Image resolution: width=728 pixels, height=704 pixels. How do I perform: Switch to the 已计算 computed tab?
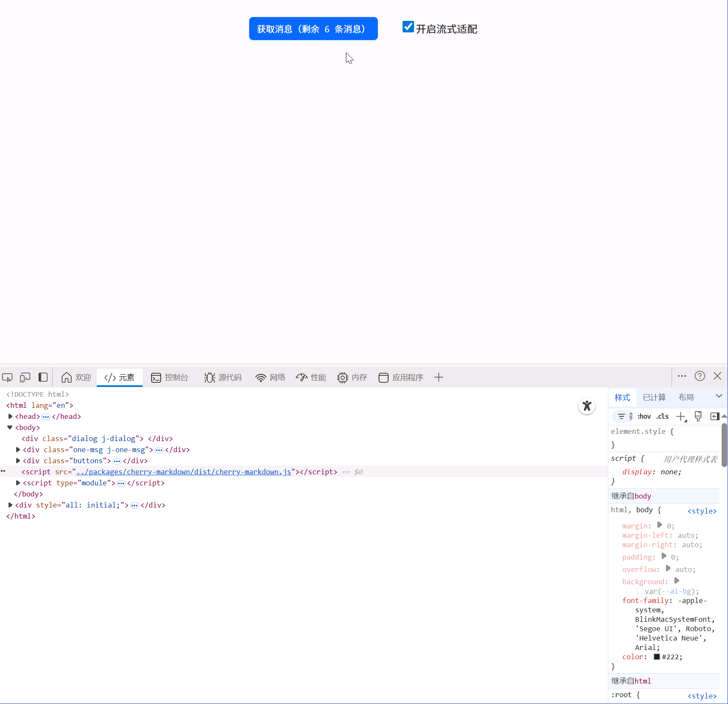[654, 397]
